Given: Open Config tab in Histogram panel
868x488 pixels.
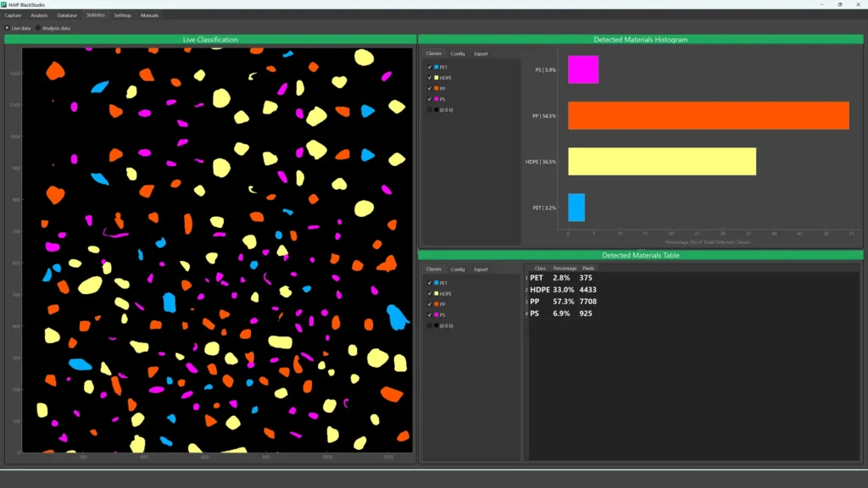Looking at the screenshot, I should 457,53.
